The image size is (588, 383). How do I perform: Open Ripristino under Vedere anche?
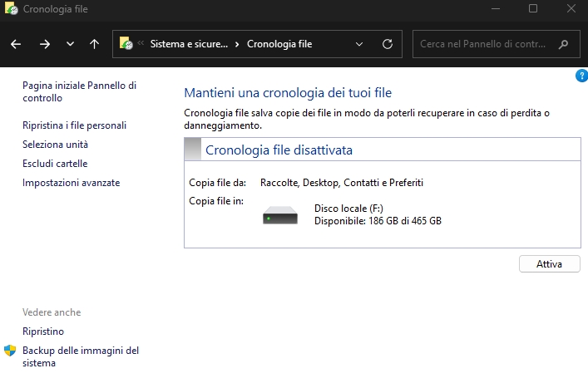43,331
